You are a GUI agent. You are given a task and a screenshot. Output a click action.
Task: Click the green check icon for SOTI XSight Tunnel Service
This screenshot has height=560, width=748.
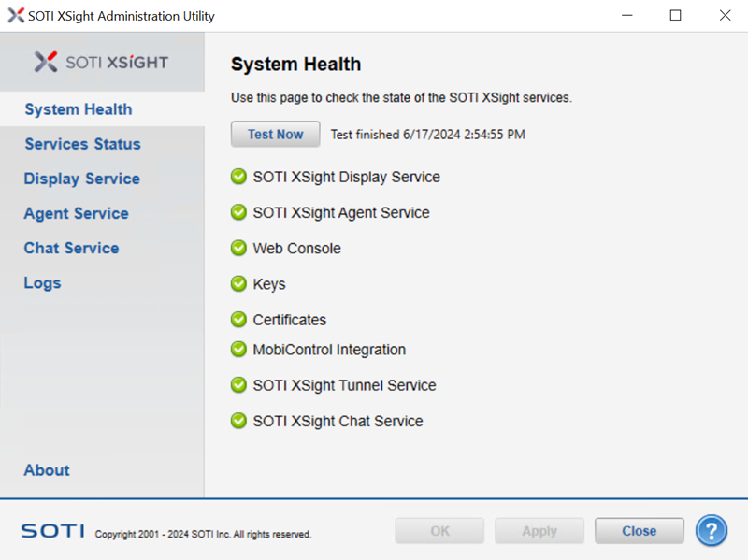pos(238,385)
